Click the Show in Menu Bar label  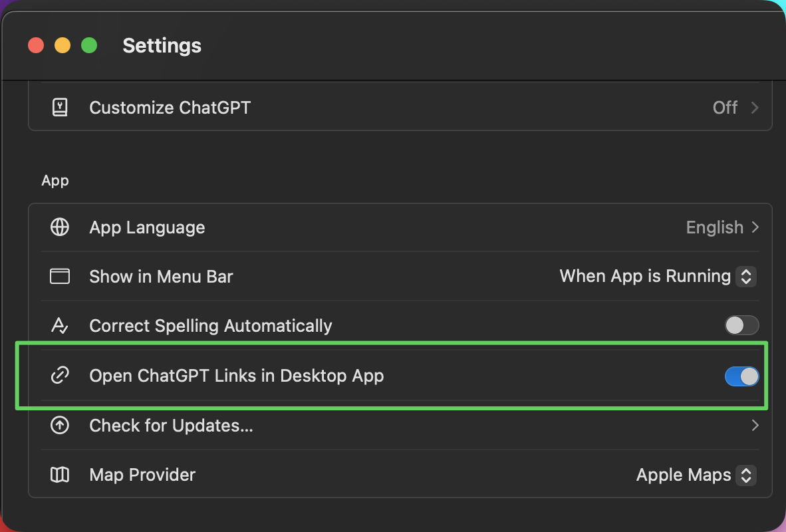[x=161, y=277]
